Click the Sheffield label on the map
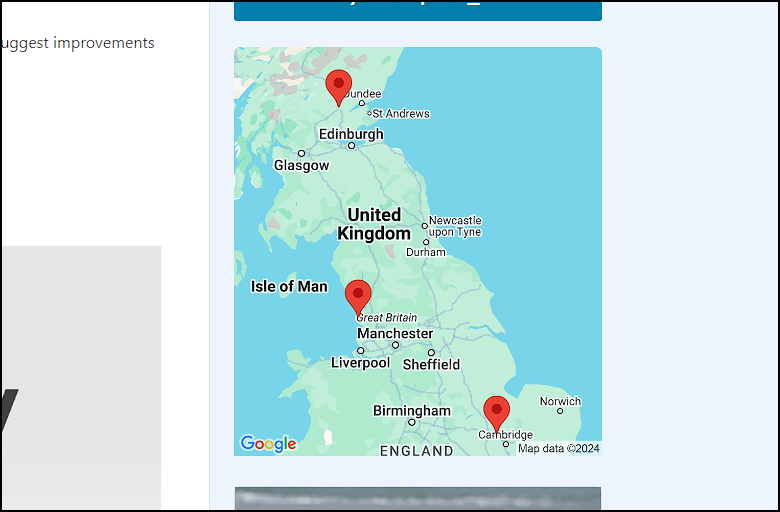This screenshot has width=780, height=512. click(431, 364)
